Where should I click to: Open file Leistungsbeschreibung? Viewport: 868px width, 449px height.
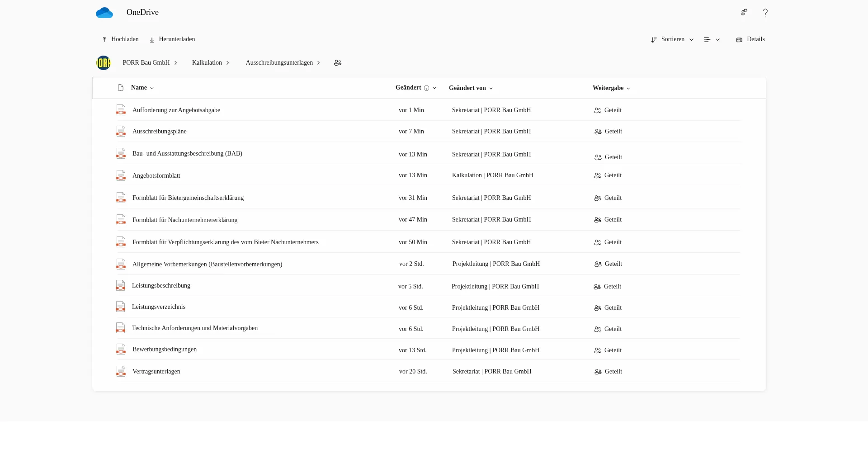161,285
